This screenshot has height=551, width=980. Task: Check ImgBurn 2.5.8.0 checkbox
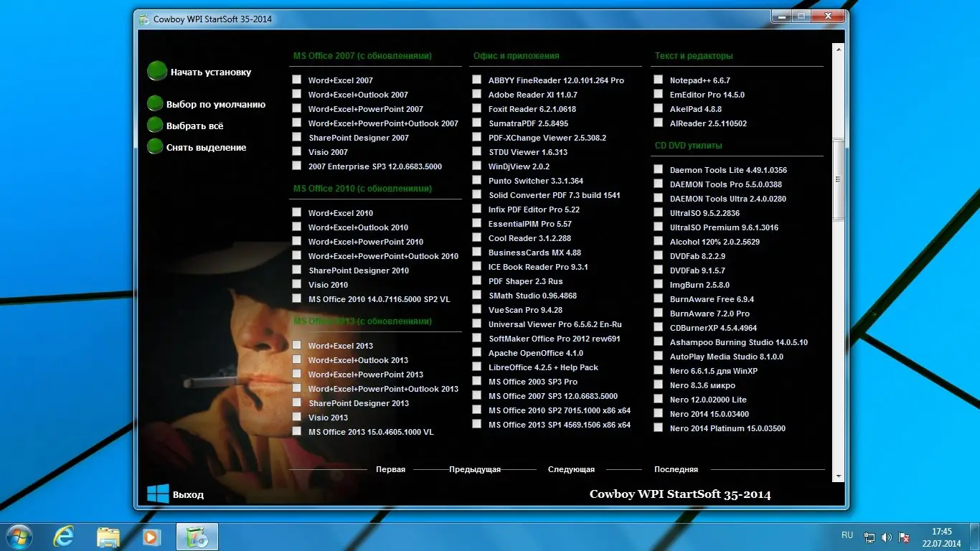click(659, 284)
